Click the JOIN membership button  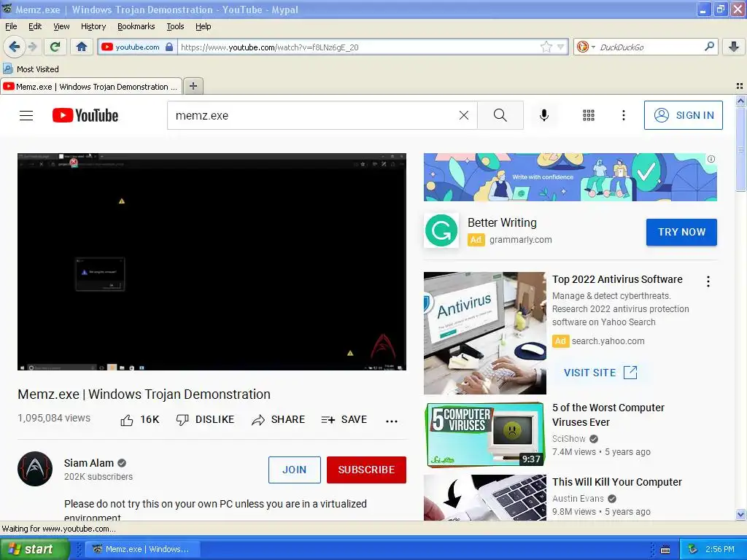[x=295, y=470]
